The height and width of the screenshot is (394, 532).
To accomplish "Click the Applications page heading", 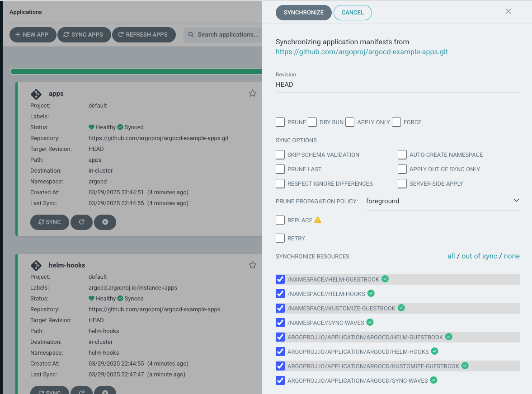I will click(x=25, y=12).
